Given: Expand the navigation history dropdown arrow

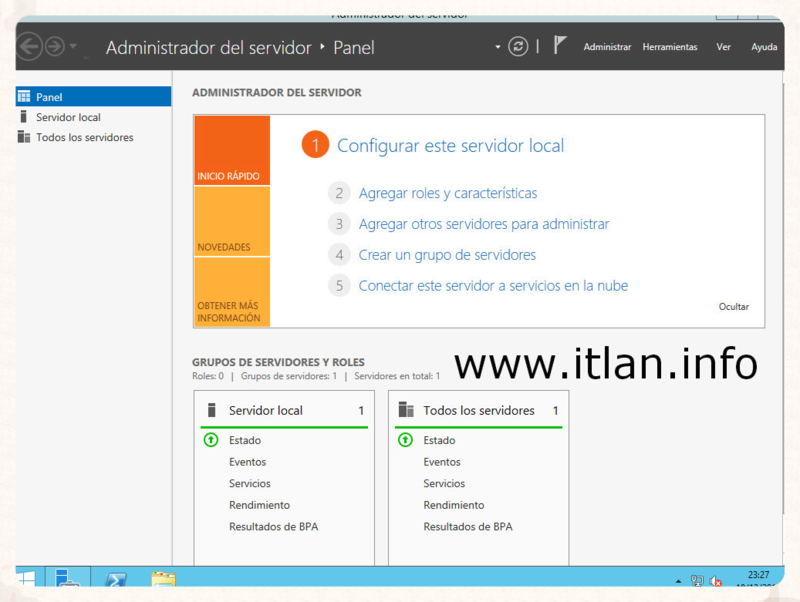Looking at the screenshot, I should pyautogui.click(x=73, y=46).
